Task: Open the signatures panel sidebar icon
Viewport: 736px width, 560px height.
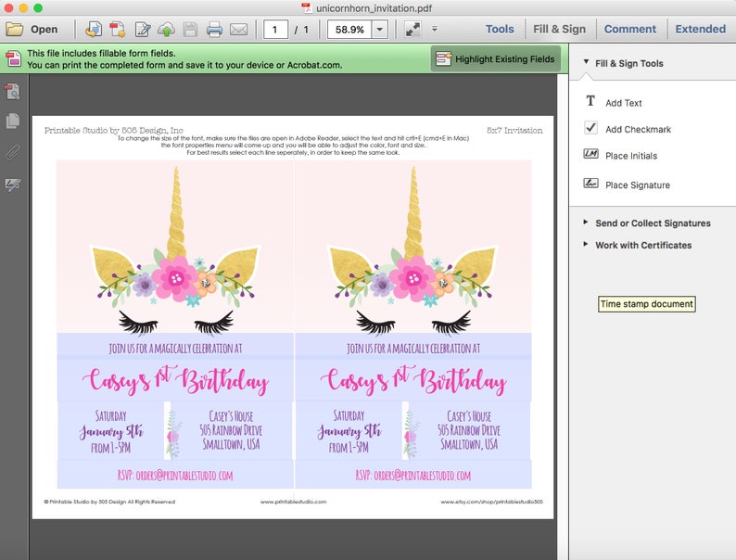Action: click(13, 185)
